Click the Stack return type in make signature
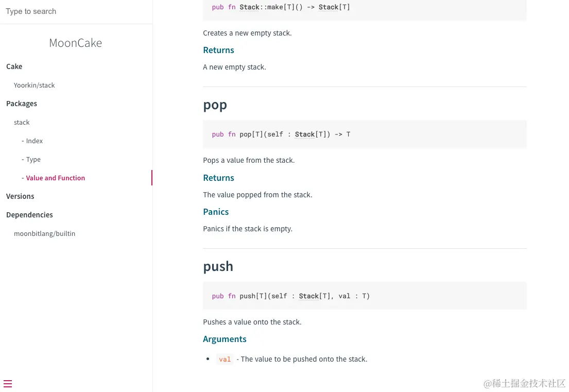569x392 pixels. tap(329, 7)
